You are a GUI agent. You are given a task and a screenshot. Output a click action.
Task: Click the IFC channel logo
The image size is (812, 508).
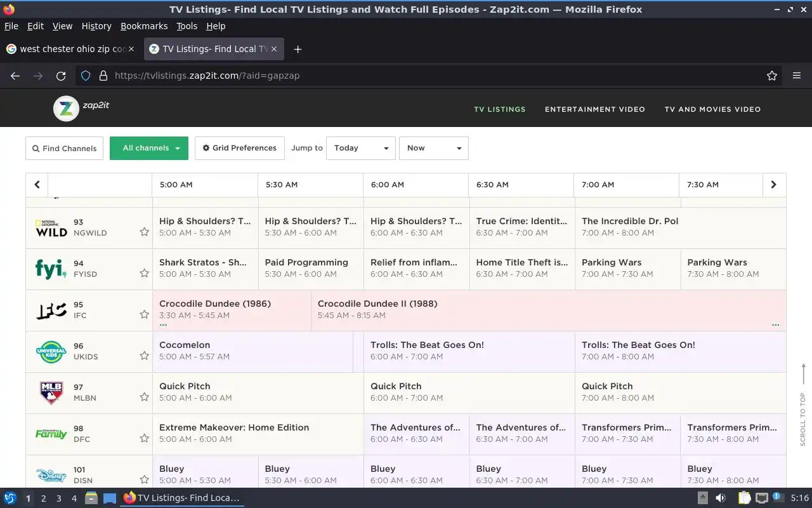point(51,311)
